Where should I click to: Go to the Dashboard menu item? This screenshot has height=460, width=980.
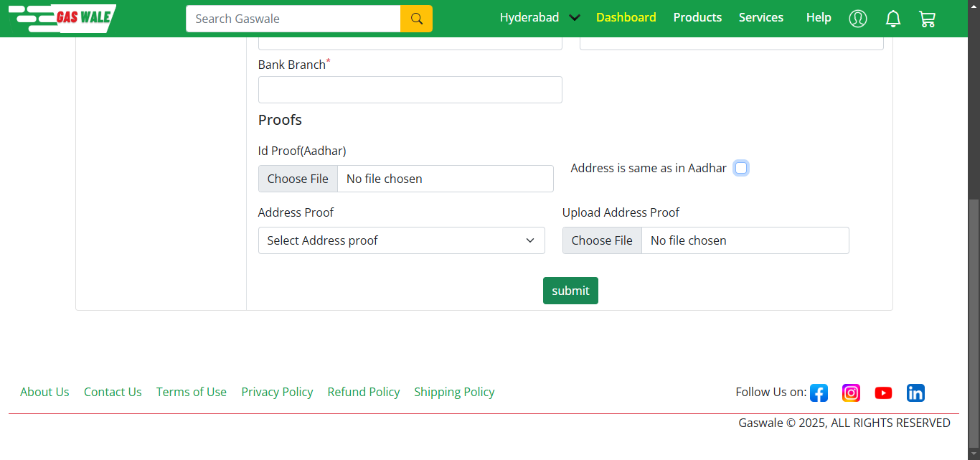coord(626,18)
